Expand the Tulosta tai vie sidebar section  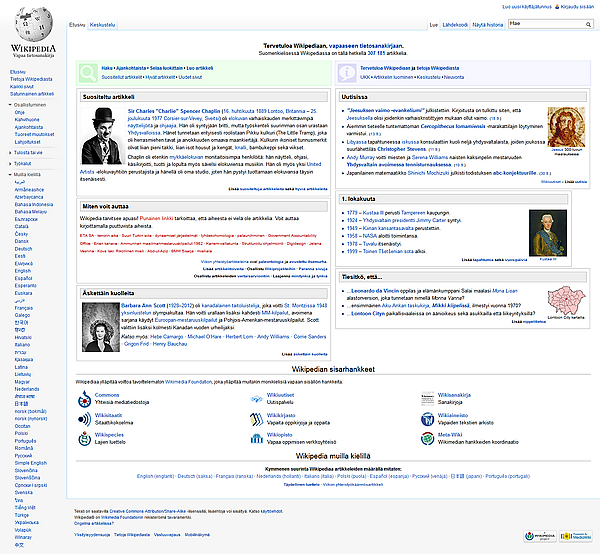(26, 153)
